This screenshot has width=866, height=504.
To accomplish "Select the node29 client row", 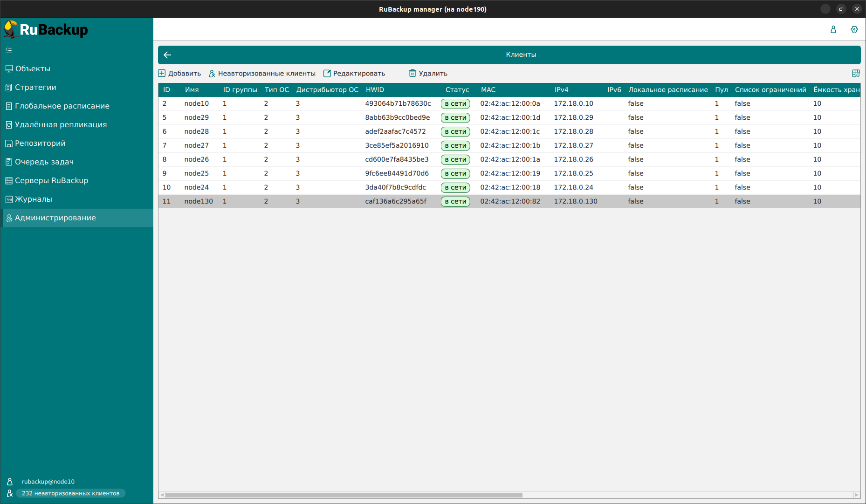I will [x=196, y=117].
